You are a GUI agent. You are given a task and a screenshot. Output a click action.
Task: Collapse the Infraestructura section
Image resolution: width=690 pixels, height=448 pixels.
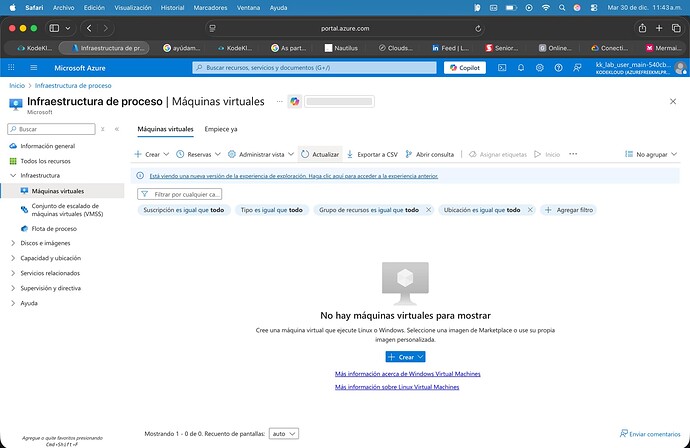pos(13,175)
